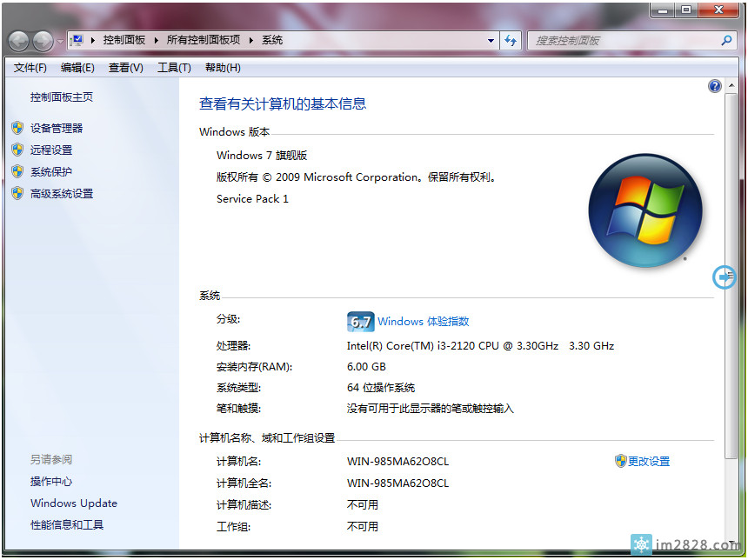This screenshot has height=560, width=748.
Task: Select 控制面板 in the breadcrumb
Action: click(124, 40)
